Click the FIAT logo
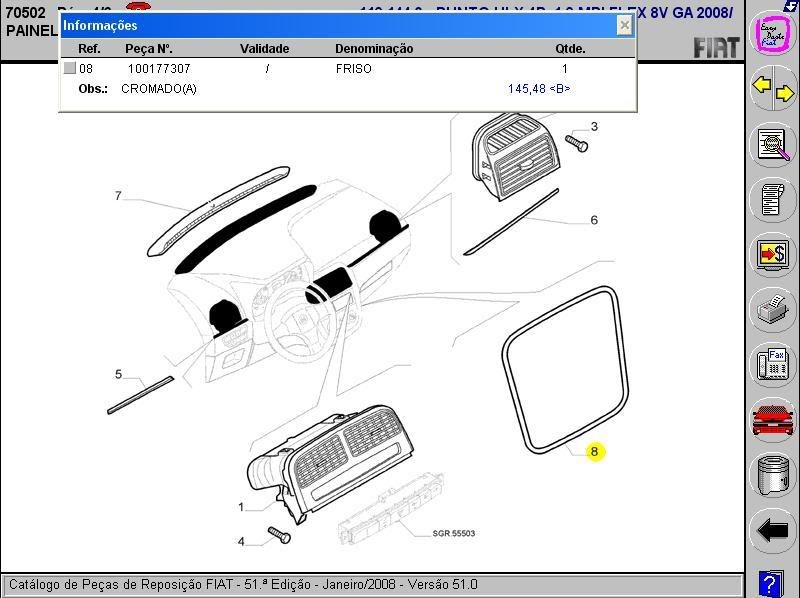The width and height of the screenshot is (800, 598). [717, 48]
